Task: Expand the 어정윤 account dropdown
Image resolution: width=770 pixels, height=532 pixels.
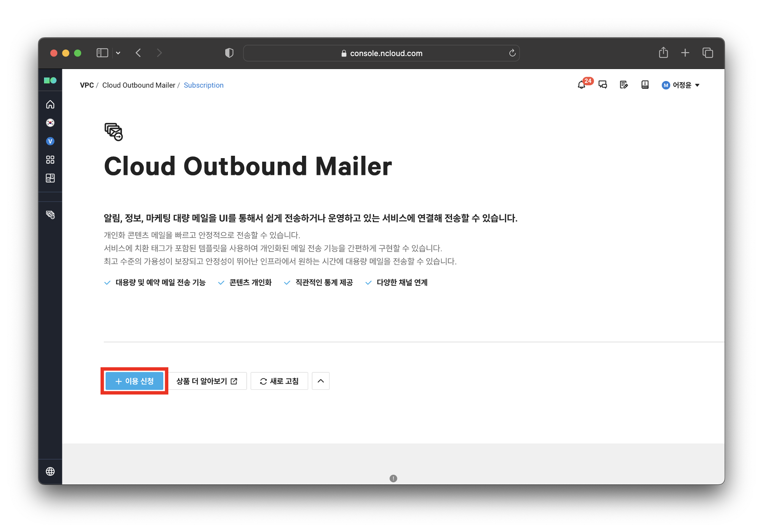Action: 681,85
